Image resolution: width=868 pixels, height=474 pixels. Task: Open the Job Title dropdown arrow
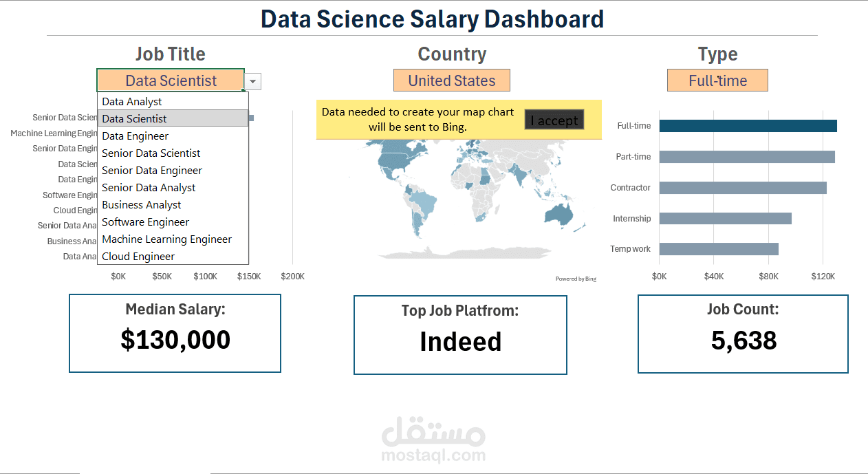pyautogui.click(x=252, y=80)
